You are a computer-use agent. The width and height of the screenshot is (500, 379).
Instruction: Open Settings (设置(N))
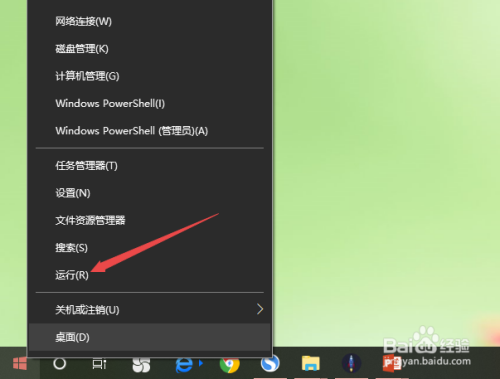tap(150, 193)
